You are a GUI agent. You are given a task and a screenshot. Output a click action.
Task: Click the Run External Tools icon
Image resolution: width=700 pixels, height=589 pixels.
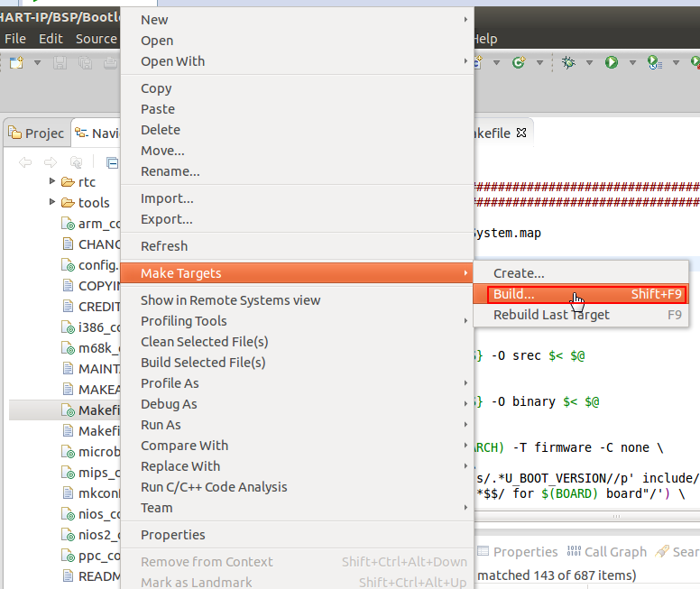[x=655, y=62]
